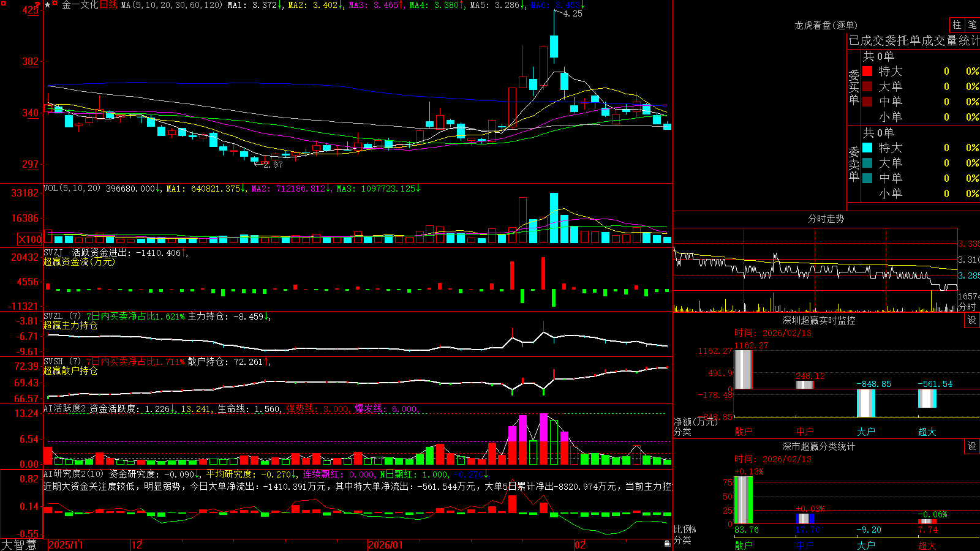
Task: Click the X100 volume multiplier box
Action: [x=29, y=239]
